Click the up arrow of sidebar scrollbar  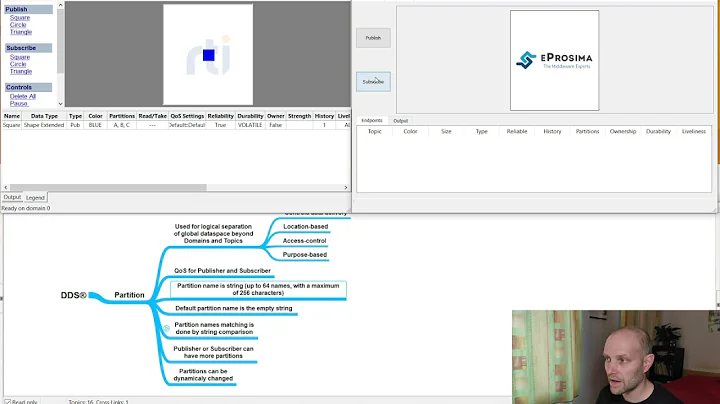click(x=60, y=5)
